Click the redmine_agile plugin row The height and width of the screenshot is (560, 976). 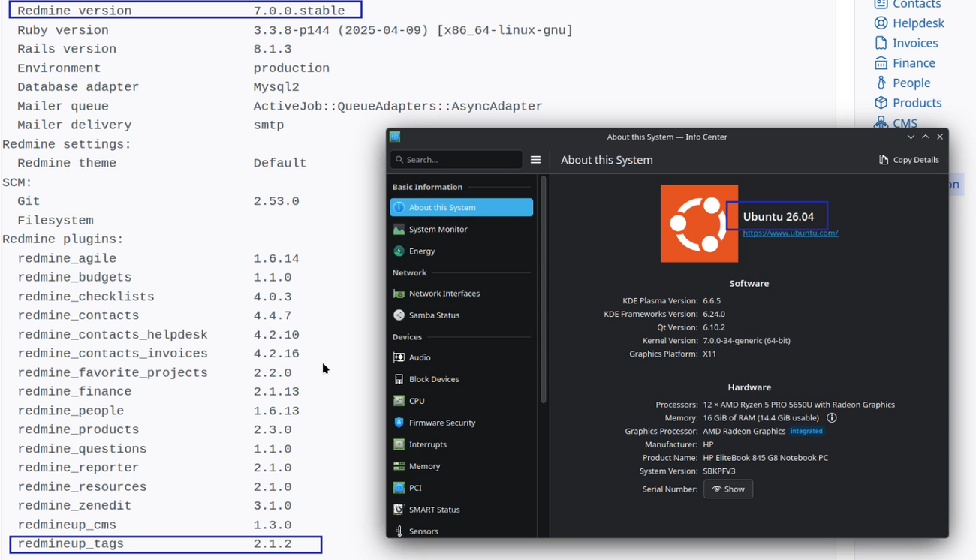pos(158,258)
